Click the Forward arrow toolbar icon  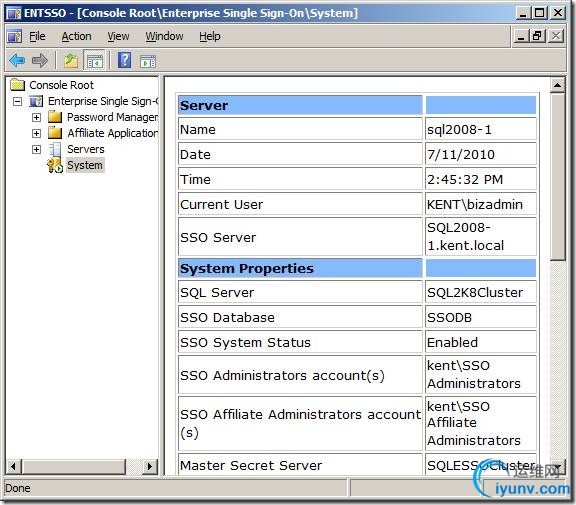point(40,60)
